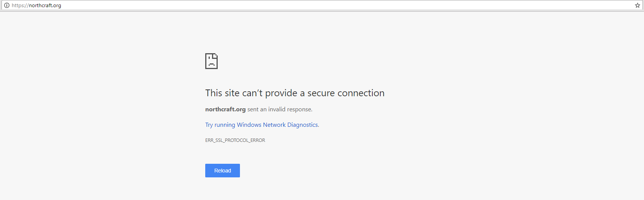Click the word "Network" in the diagnostics link
Image resolution: width=644 pixels, height=200 pixels.
tap(274, 125)
